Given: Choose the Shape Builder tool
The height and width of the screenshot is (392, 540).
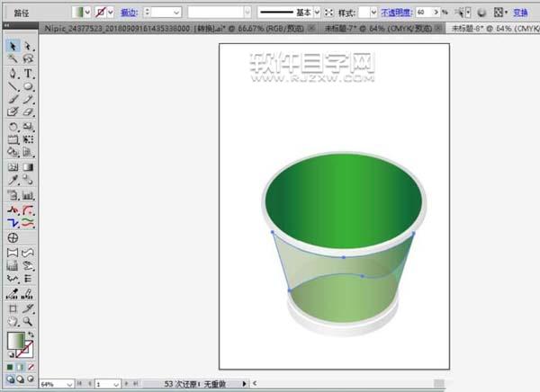Looking at the screenshot, I should [13, 152].
